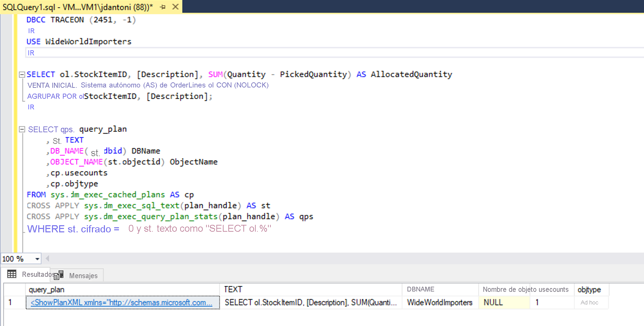Place cursor on 'USE WideWorldImporters' line
Image resolution: width=644 pixels, height=326 pixels.
coord(79,42)
